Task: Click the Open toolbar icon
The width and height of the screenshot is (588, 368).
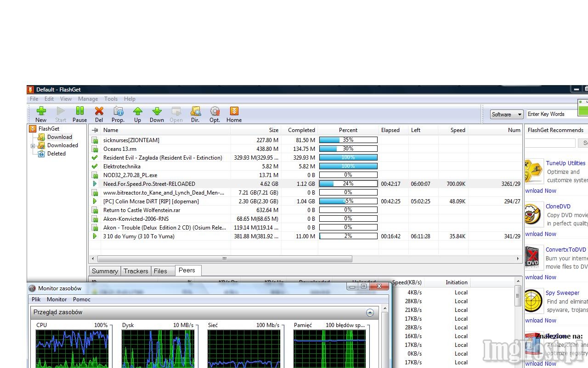Action: 176,114
